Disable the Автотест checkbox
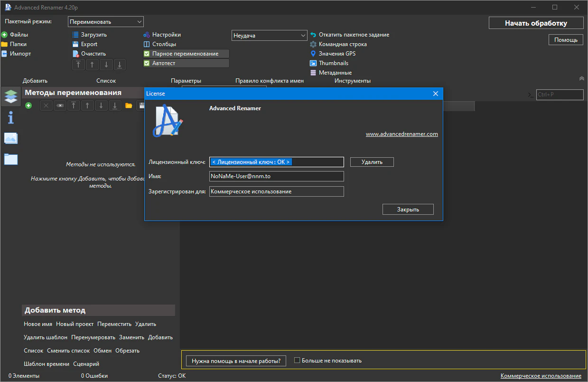Image resolution: width=588 pixels, height=382 pixels. click(147, 63)
